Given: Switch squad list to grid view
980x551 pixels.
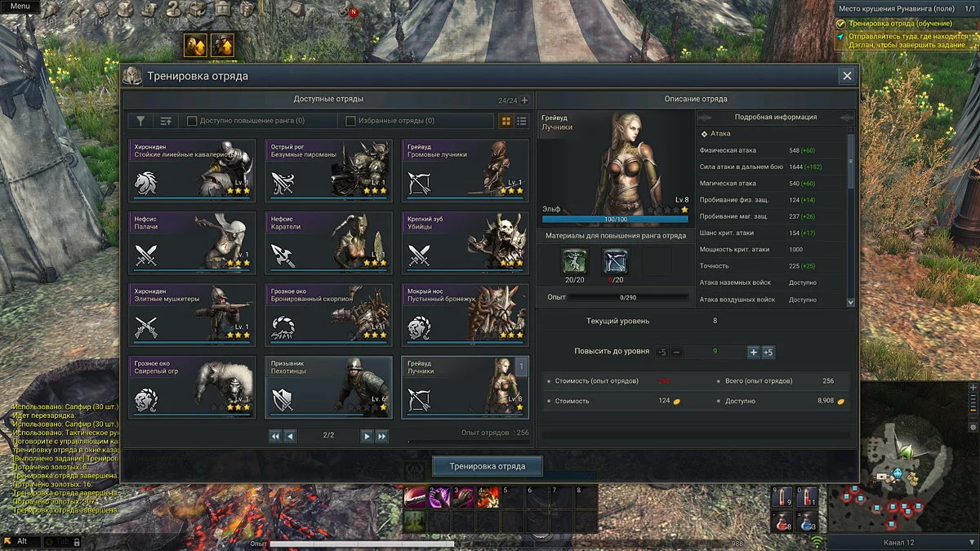Looking at the screenshot, I should tap(506, 121).
